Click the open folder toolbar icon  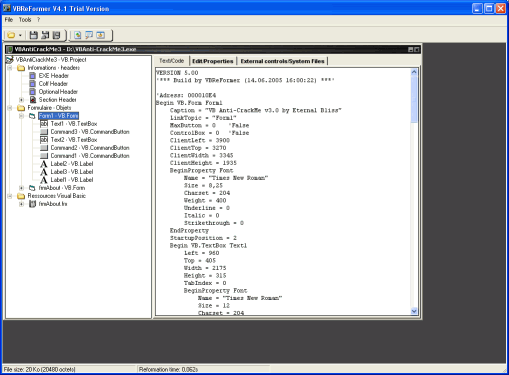pyautogui.click(x=11, y=35)
